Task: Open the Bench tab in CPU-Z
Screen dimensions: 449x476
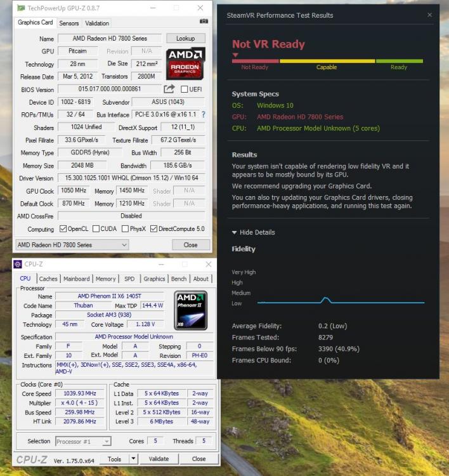Action: pos(179,279)
